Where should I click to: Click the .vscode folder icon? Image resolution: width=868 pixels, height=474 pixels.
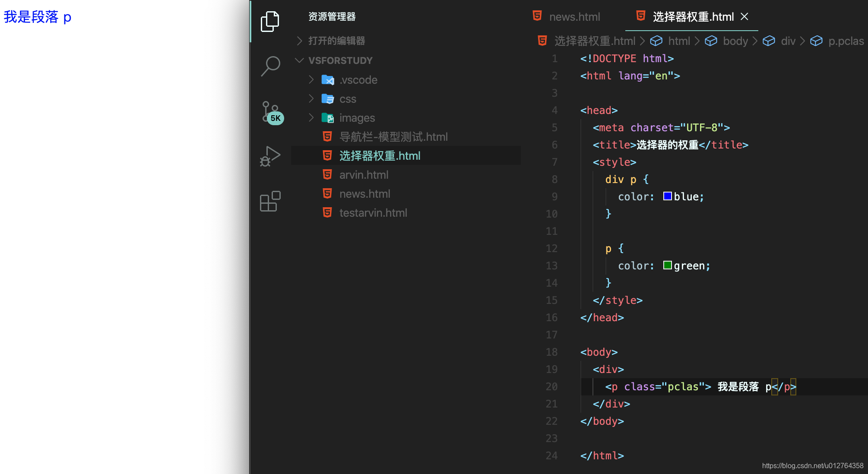point(328,80)
